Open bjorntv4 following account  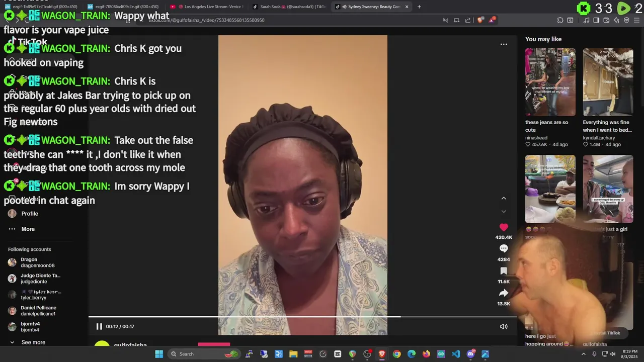click(x=24, y=327)
